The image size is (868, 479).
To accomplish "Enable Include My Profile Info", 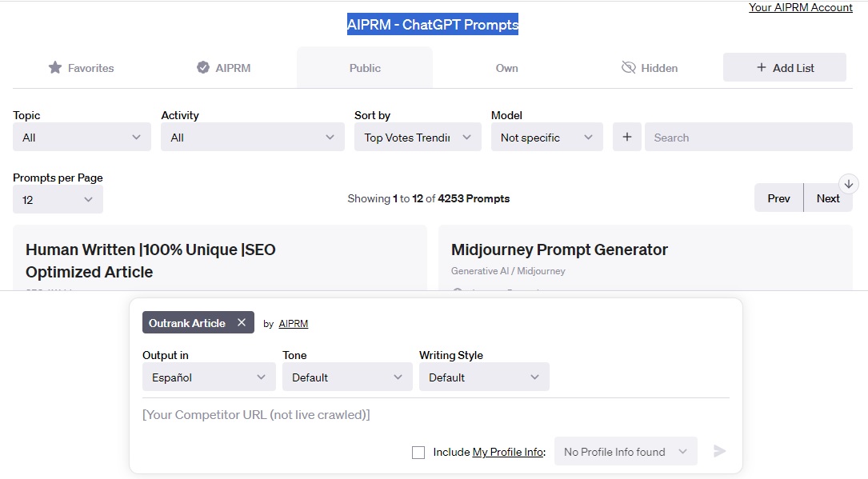I will [x=418, y=452].
